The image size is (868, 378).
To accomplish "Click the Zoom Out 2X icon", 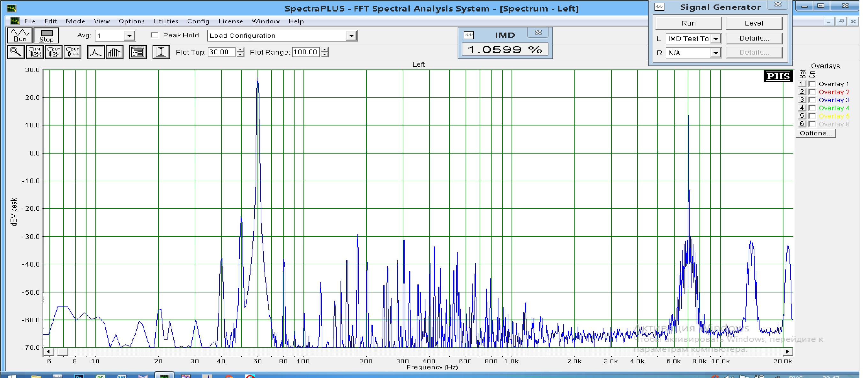I will point(54,52).
